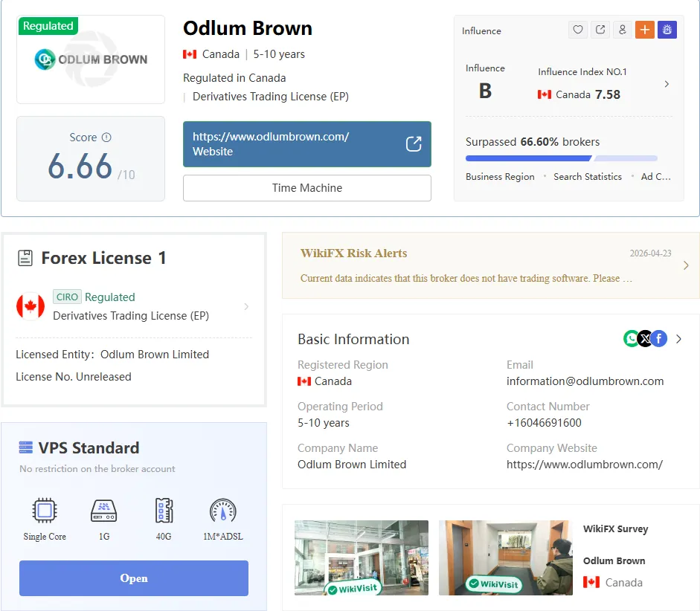Click the WhatsApp contact icon
The height and width of the screenshot is (611, 700).
click(x=631, y=339)
